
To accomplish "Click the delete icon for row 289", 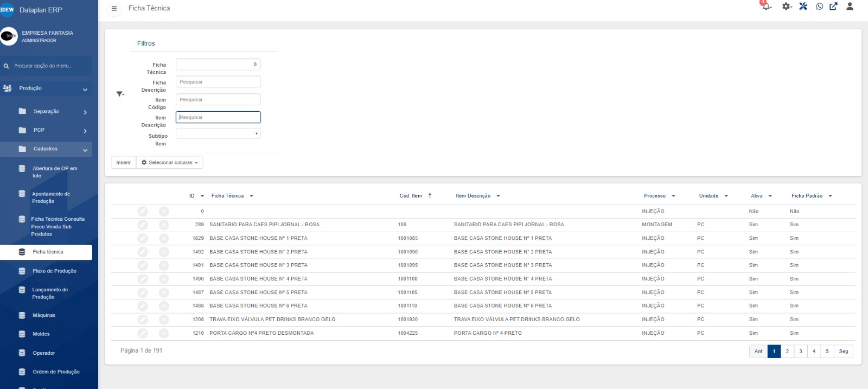I will [164, 225].
